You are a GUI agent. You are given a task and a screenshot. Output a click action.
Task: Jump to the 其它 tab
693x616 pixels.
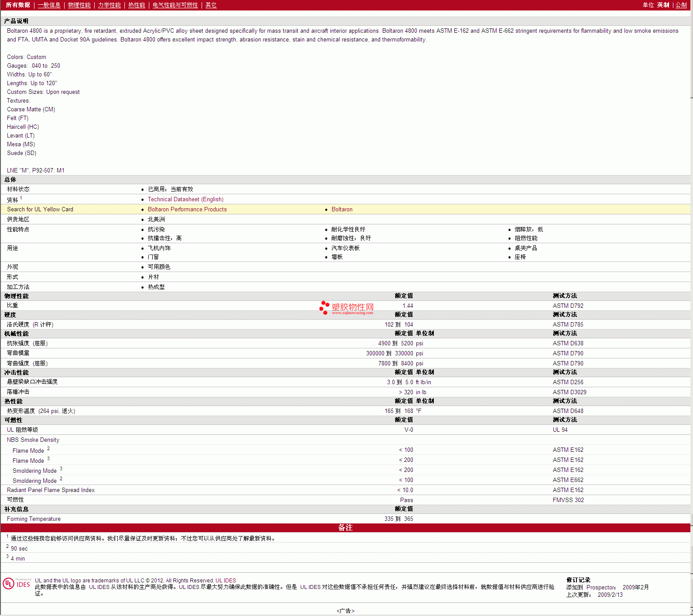[211, 5]
